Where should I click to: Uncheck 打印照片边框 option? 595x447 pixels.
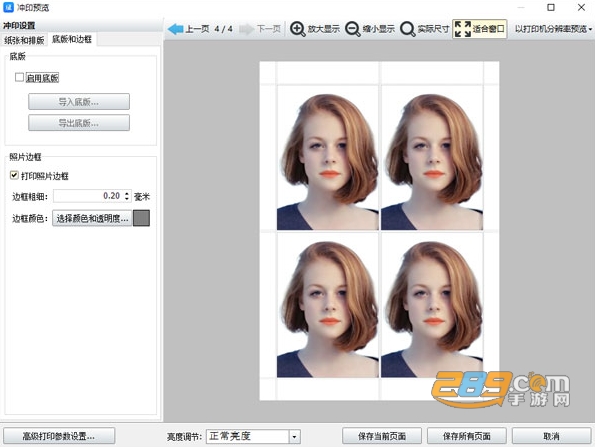click(14, 175)
